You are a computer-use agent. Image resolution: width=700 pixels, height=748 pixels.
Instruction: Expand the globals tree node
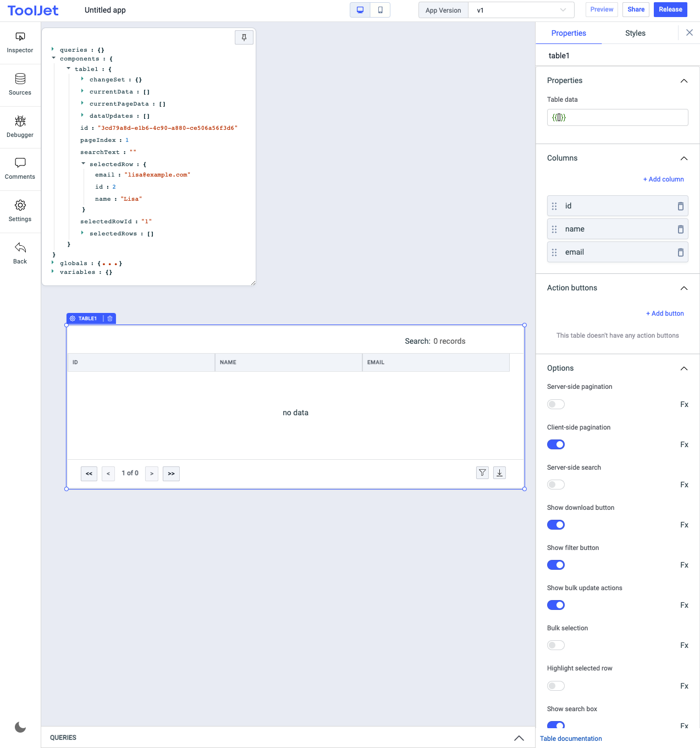pyautogui.click(x=53, y=262)
